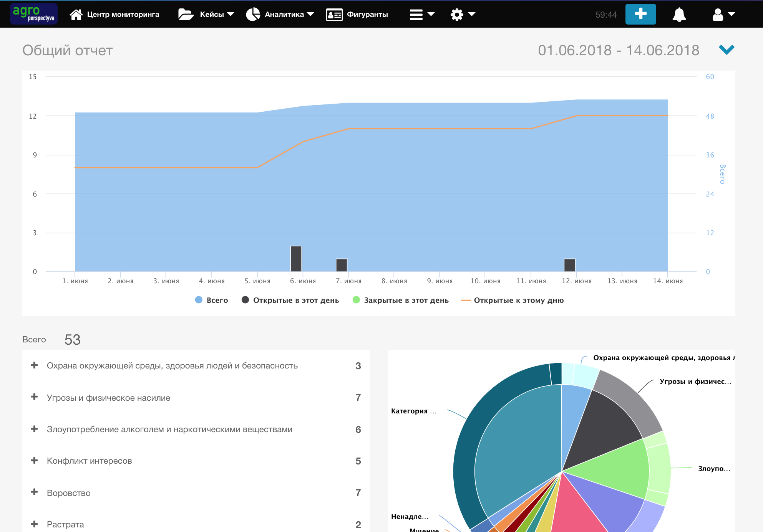
Task: Click the home icon for Центр мониторинга
Action: (76, 15)
